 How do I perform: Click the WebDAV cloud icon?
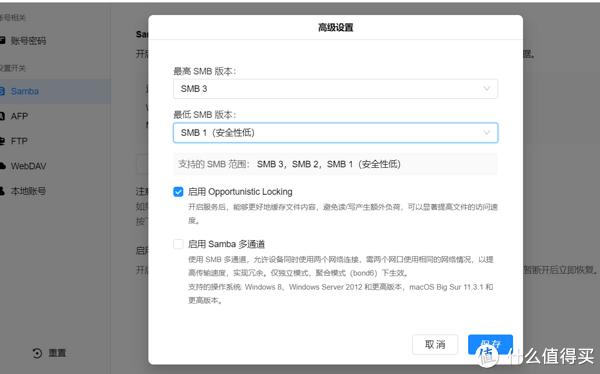pos(3,166)
